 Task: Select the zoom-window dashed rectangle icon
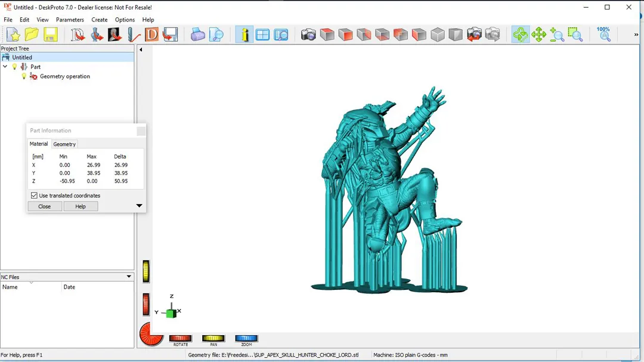[x=575, y=35]
